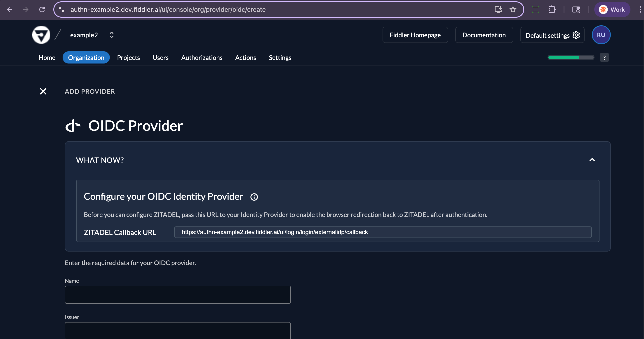Switch to the Users tab
Screen dimensions: 644x339
(160, 57)
